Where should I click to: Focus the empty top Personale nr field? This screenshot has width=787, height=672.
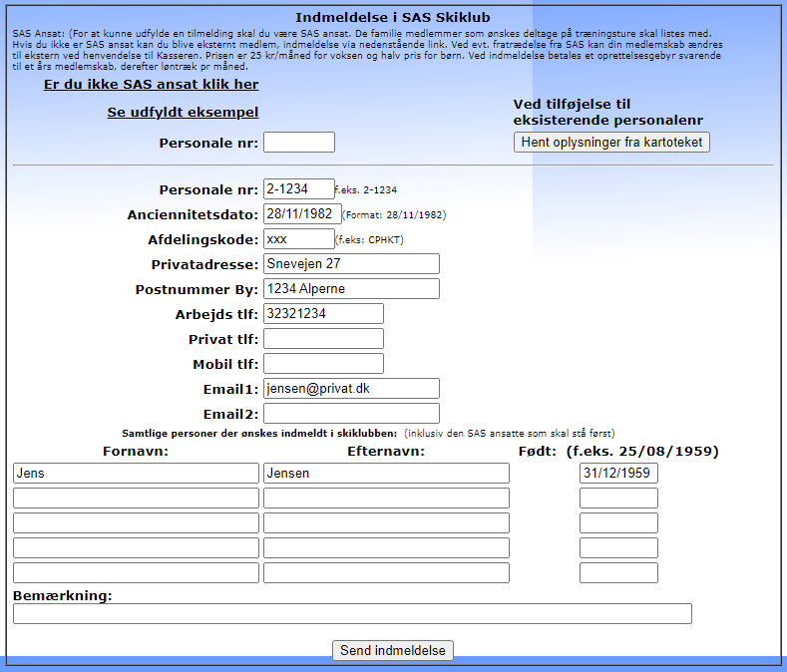point(299,142)
